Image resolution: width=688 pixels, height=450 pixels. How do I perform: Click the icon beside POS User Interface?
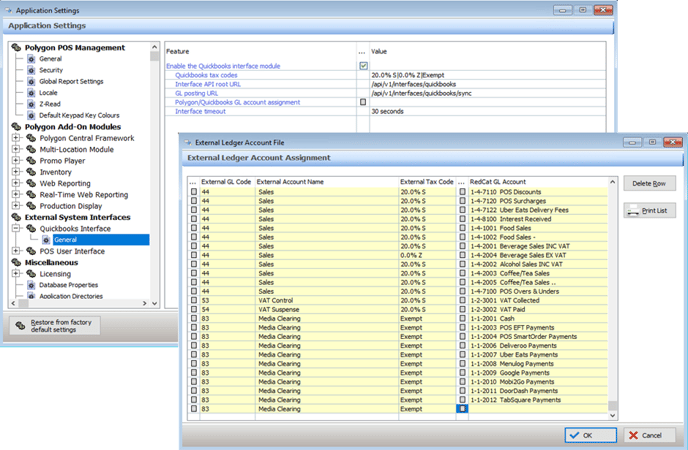[x=31, y=251]
